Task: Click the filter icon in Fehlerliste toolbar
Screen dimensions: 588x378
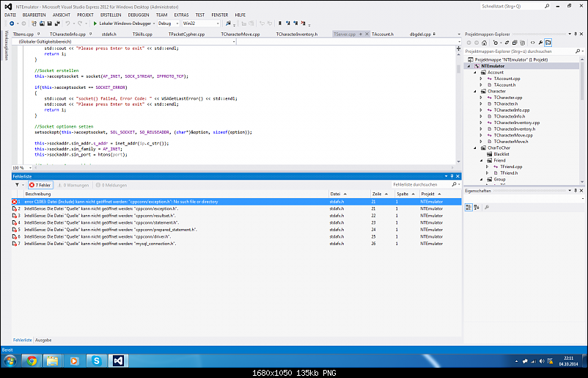Action: pos(17,185)
